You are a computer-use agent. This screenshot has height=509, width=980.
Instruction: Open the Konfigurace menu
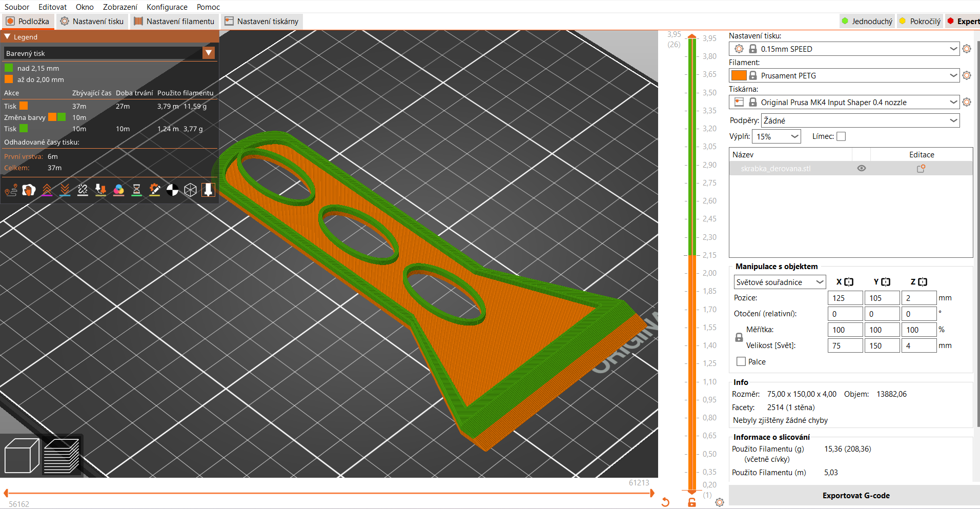pos(167,7)
